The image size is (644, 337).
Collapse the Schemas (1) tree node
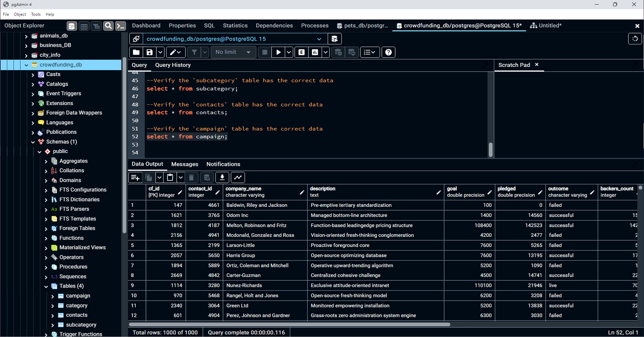(33, 142)
